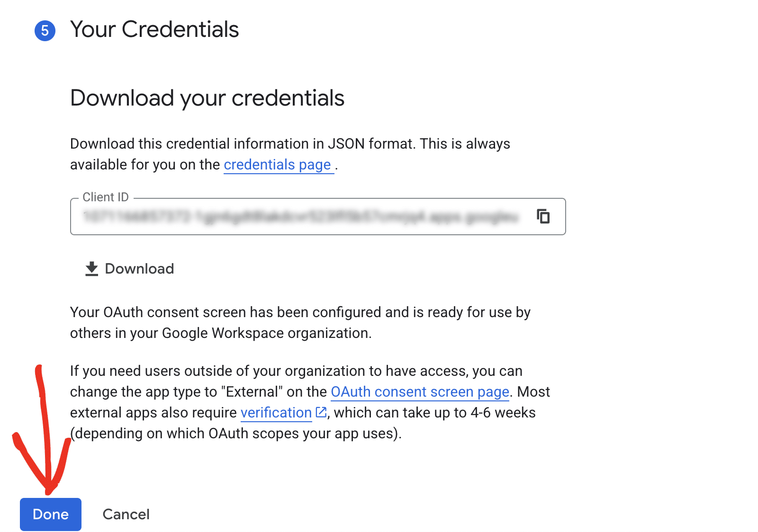Click the Download text label
The image size is (758, 532).
click(139, 269)
